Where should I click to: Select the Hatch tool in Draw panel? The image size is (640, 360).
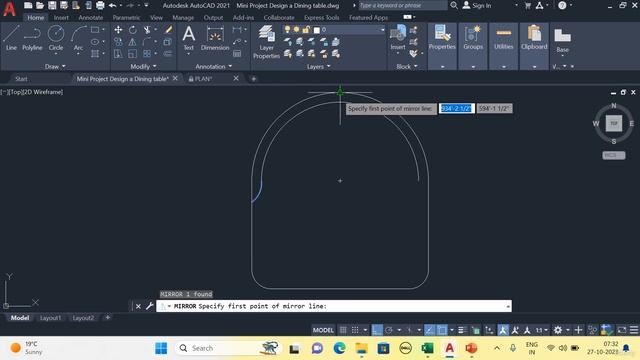coord(95,53)
